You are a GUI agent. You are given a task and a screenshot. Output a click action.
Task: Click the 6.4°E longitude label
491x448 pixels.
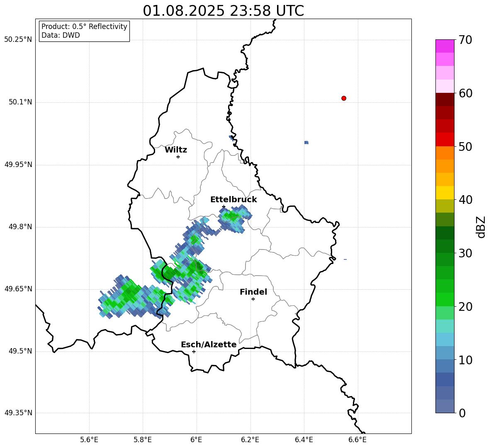(304, 440)
